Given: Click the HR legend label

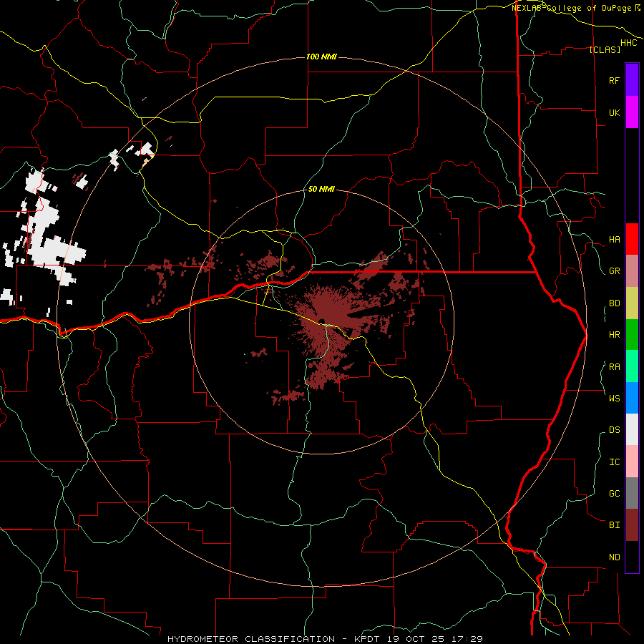Looking at the screenshot, I should pyautogui.click(x=614, y=335).
